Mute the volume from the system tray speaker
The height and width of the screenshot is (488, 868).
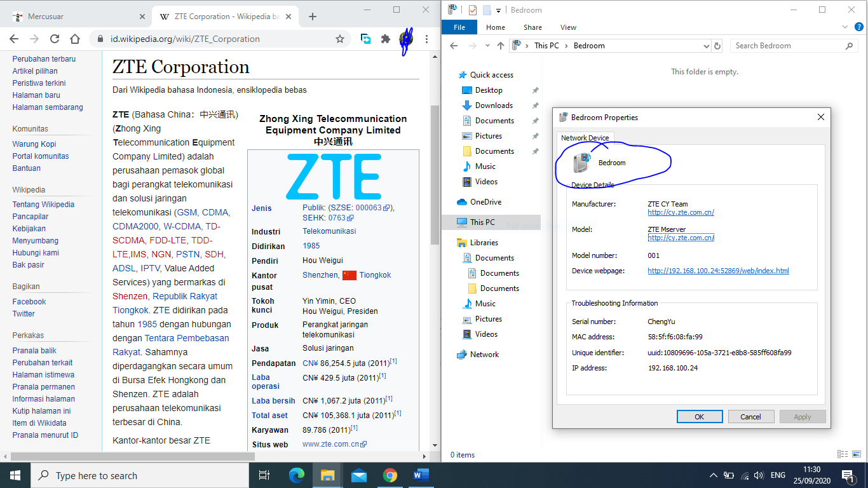[x=759, y=475]
